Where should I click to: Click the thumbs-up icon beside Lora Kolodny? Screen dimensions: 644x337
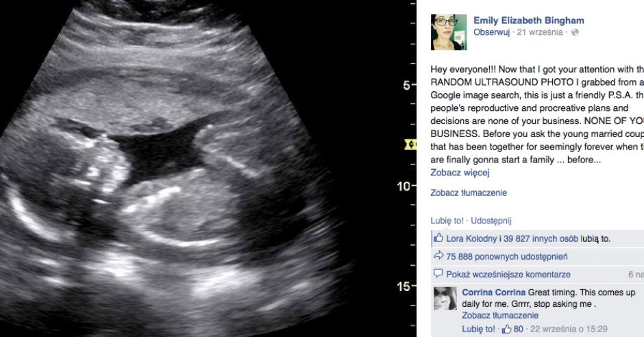tap(438, 238)
